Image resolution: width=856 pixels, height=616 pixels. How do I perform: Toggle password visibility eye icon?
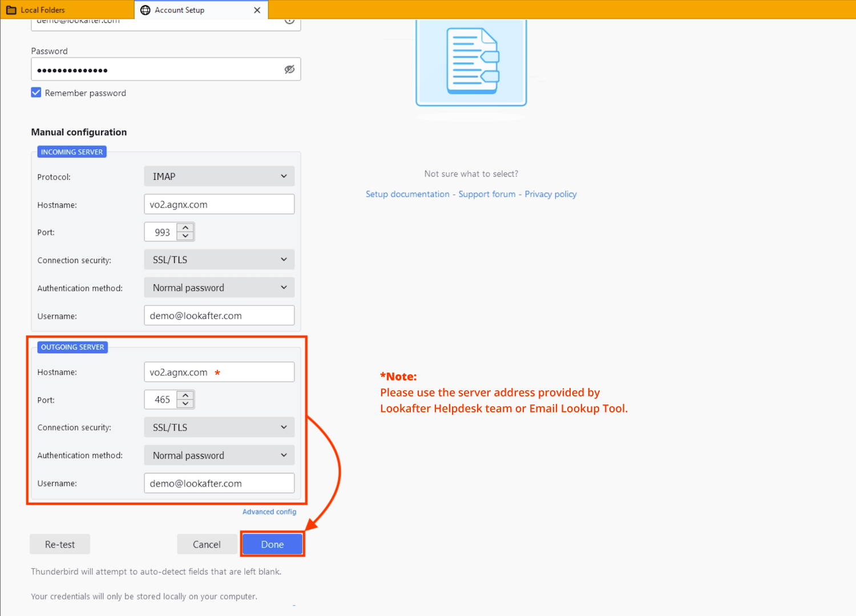289,70
